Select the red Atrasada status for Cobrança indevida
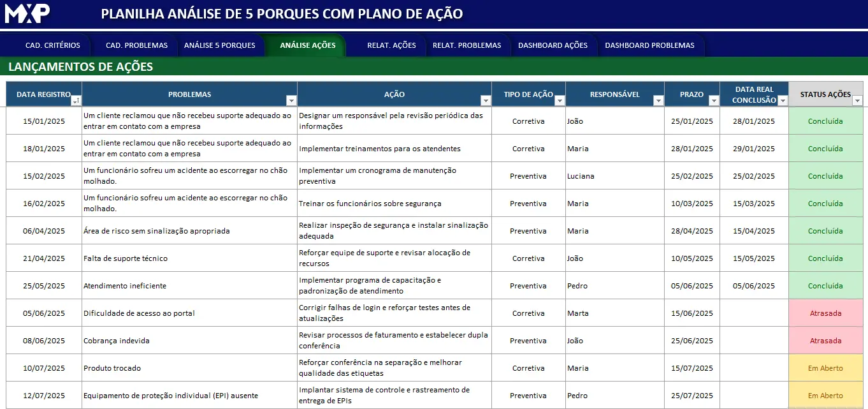868x409 pixels. pos(825,341)
